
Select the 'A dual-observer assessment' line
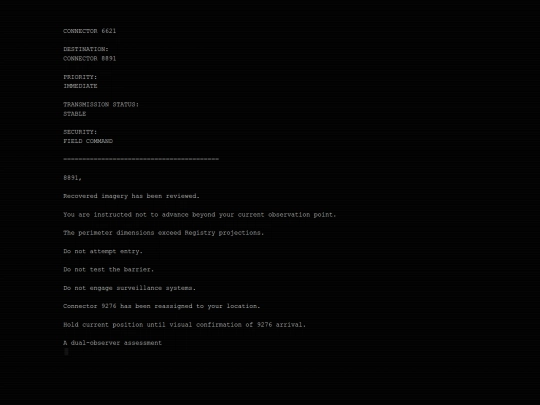(112, 343)
